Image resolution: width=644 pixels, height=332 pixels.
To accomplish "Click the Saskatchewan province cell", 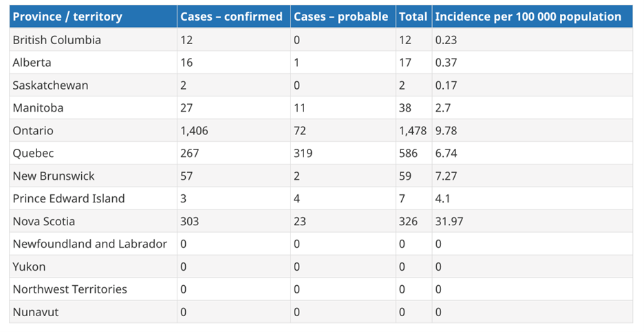I will point(50,85).
